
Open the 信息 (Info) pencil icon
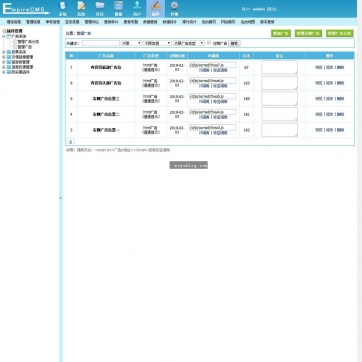click(81, 8)
